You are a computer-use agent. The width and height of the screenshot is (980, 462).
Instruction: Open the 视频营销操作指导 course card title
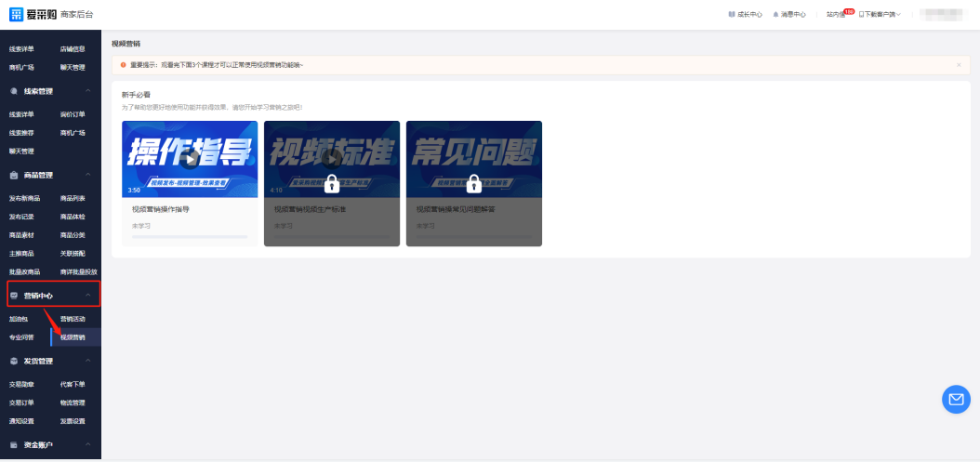pyautogui.click(x=161, y=210)
